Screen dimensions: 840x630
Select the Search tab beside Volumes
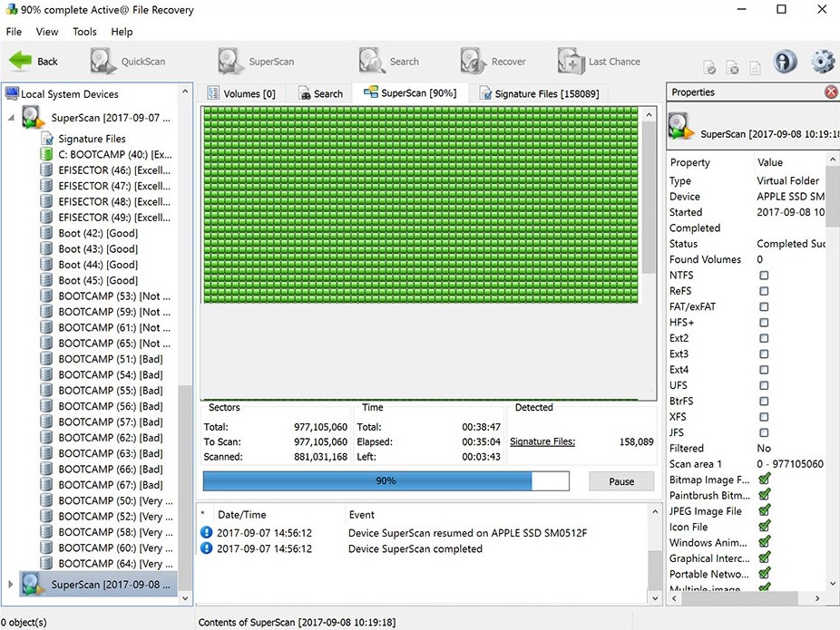pyautogui.click(x=320, y=93)
